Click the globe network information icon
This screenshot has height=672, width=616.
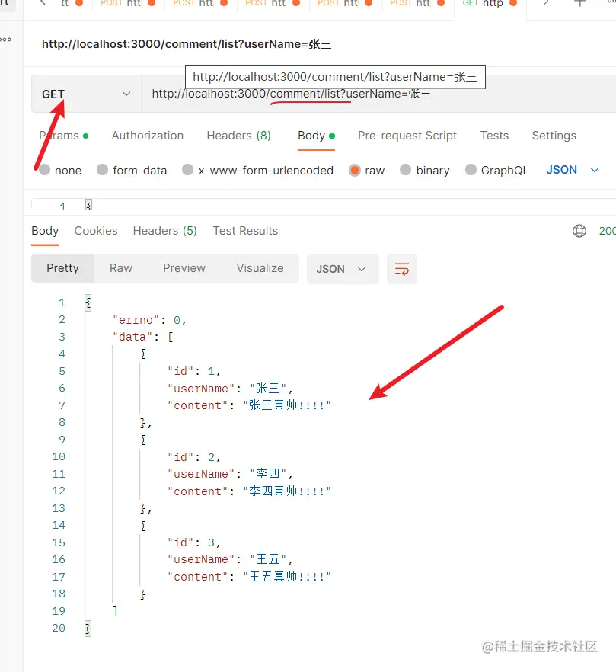coord(579,231)
